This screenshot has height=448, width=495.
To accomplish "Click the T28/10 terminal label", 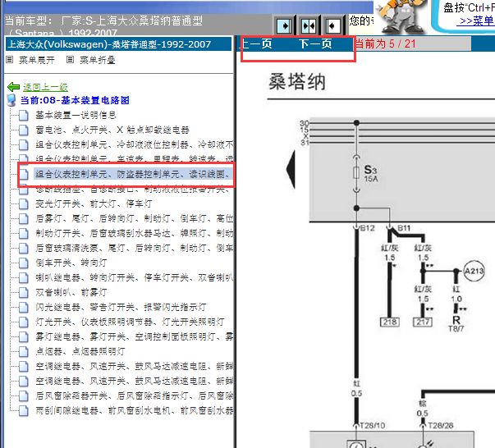I will click(373, 426).
